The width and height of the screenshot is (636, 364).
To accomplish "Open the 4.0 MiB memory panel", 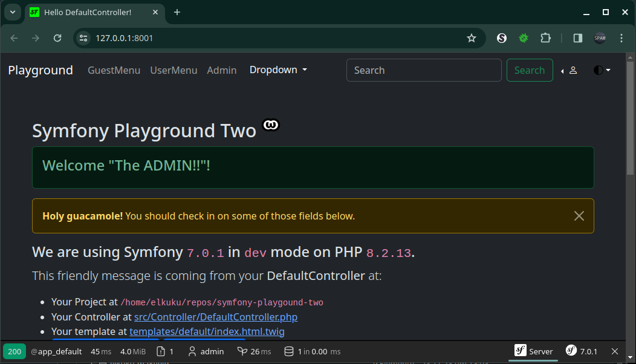I will 133,351.
